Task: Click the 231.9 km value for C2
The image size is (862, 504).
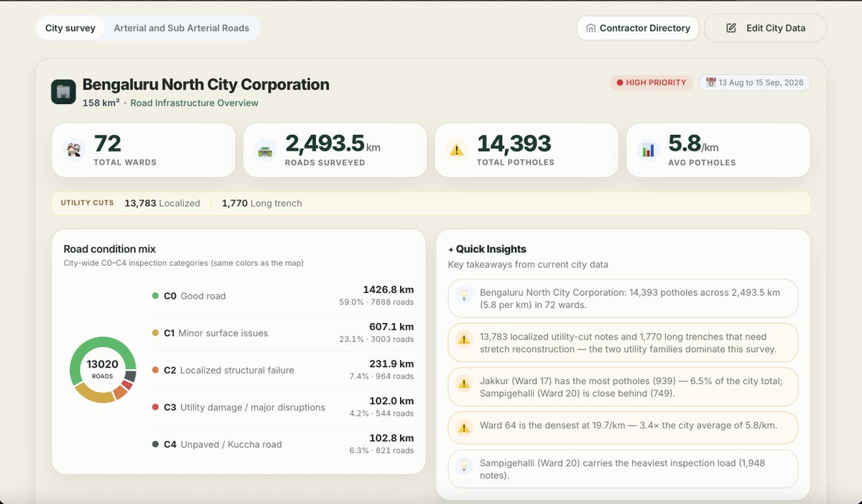Action: click(391, 364)
